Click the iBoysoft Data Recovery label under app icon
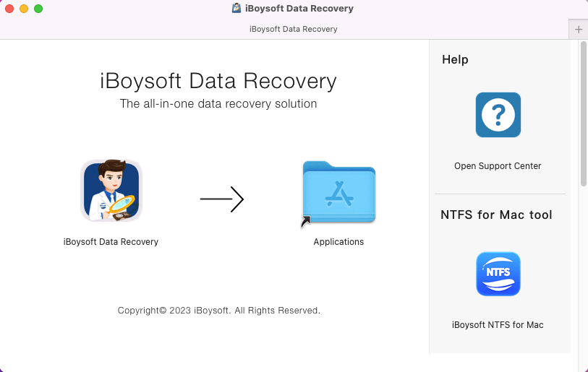588x372 pixels. coord(111,242)
